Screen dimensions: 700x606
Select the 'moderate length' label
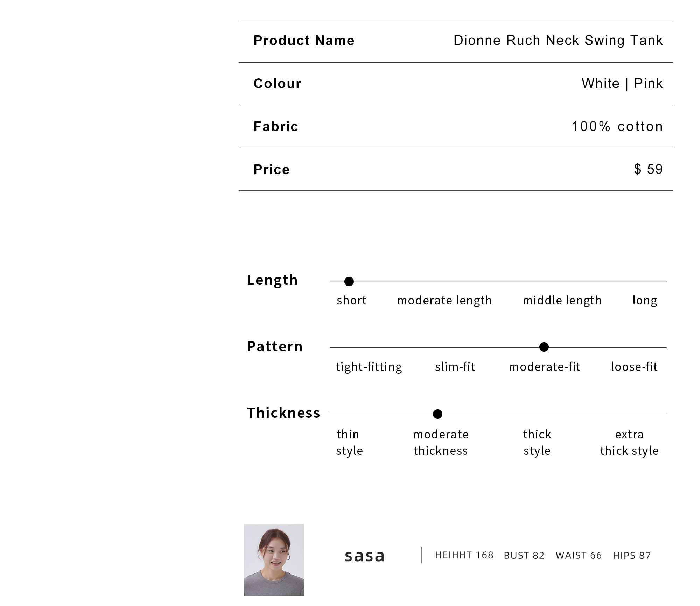point(444,301)
